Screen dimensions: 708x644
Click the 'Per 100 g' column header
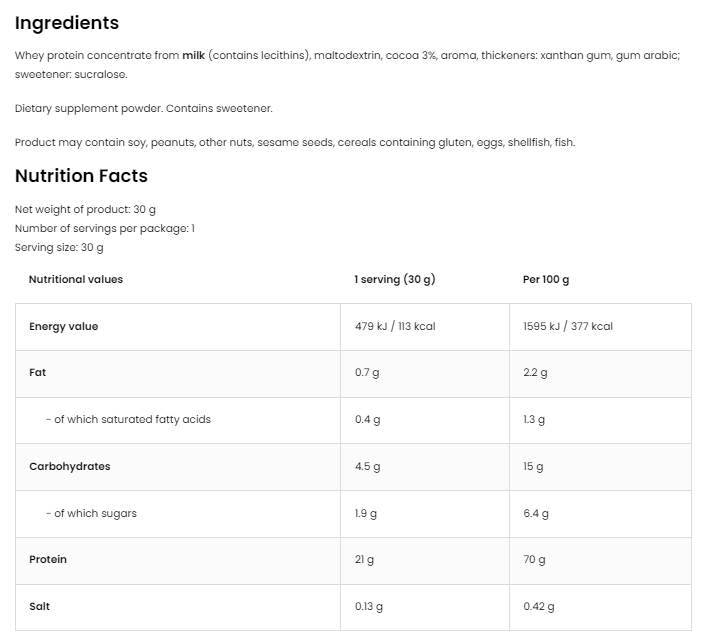pos(546,280)
